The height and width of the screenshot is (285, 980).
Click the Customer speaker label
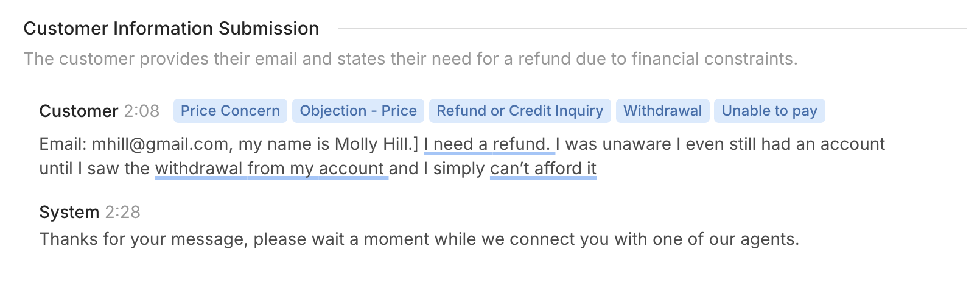tap(79, 111)
